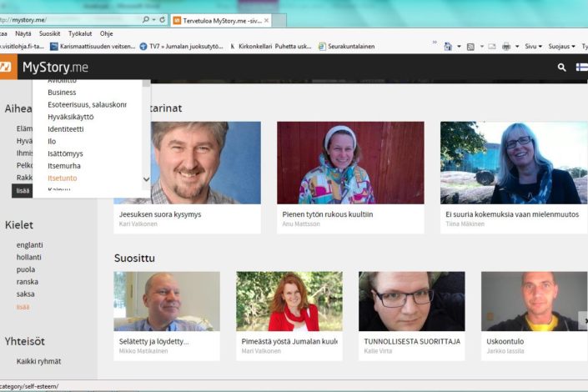Click the saksa language link
This screenshot has height=392, width=588.
[x=26, y=294]
